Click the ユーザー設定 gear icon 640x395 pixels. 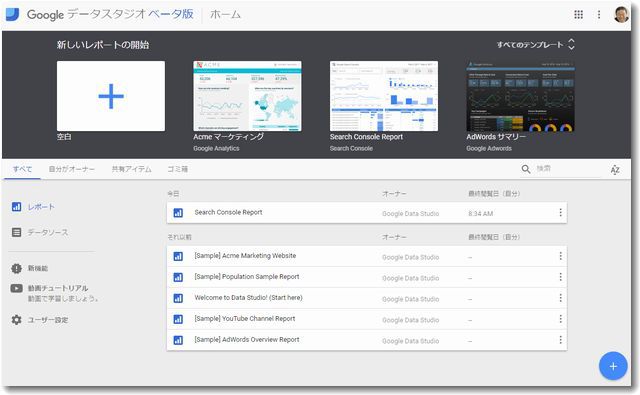(x=16, y=320)
